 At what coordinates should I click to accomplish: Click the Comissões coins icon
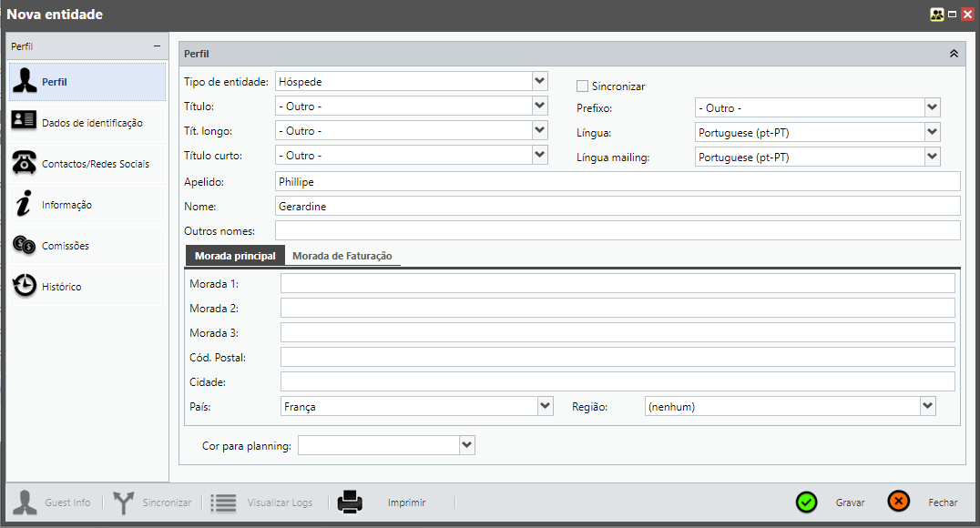[x=25, y=246]
